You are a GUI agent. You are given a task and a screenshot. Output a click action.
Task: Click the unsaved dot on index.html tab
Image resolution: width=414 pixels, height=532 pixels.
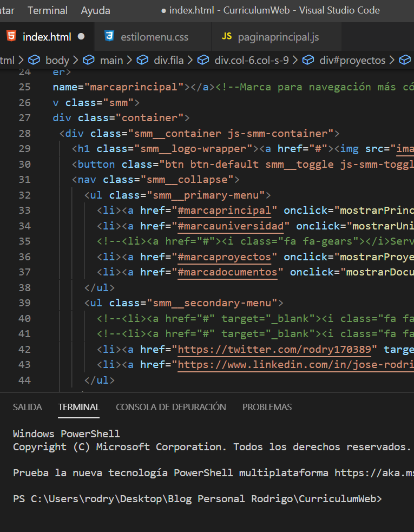coord(81,37)
